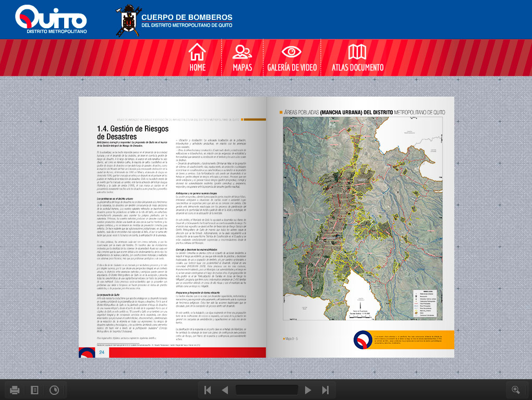The width and height of the screenshot is (532, 400).
Task: Click the clock icon in the bottom toolbar
Action: click(54, 390)
